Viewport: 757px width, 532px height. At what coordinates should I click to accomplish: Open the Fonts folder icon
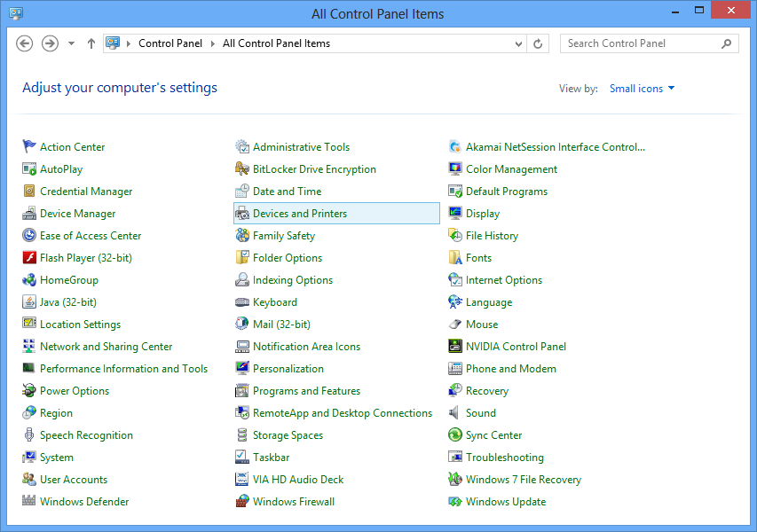point(454,257)
